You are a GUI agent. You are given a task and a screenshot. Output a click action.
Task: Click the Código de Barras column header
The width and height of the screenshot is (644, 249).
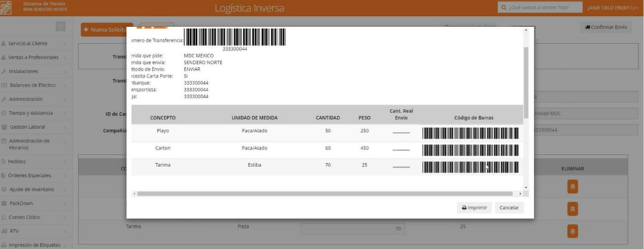coord(474,118)
